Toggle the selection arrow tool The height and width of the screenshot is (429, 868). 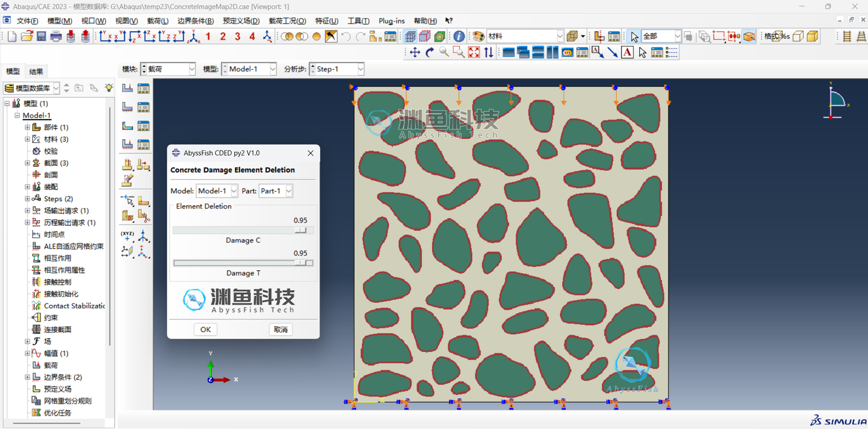(x=634, y=36)
